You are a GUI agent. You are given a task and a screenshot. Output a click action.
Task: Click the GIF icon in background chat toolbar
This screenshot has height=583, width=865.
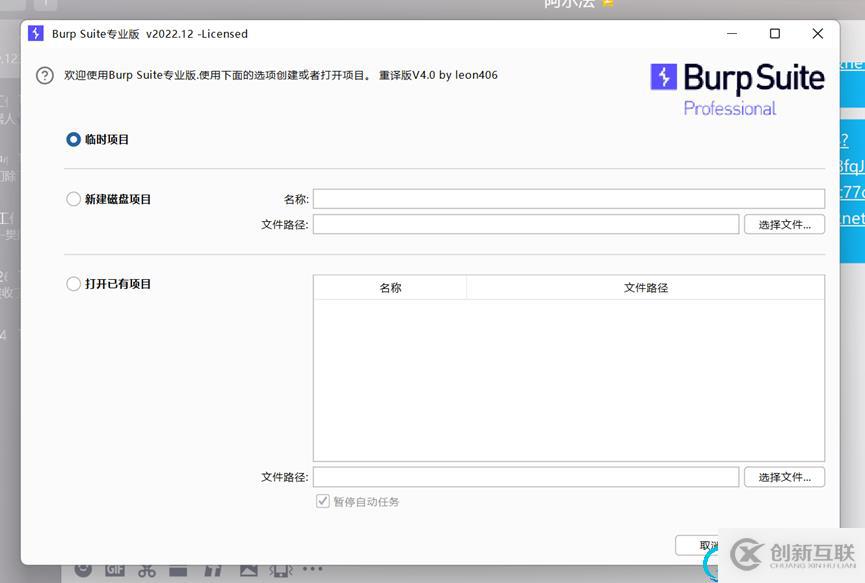coord(115,570)
